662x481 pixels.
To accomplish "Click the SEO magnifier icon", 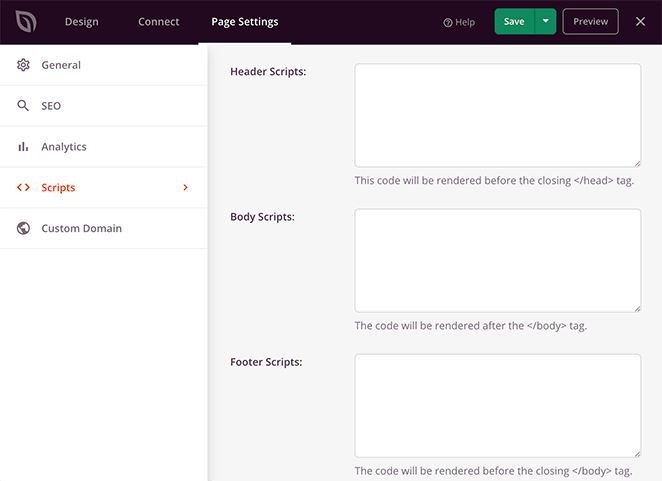I will coord(23,106).
